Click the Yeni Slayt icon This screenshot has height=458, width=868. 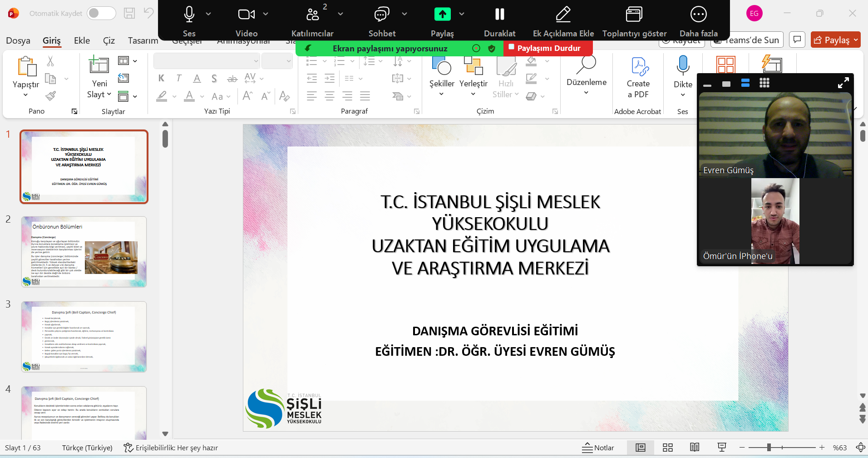click(99, 65)
